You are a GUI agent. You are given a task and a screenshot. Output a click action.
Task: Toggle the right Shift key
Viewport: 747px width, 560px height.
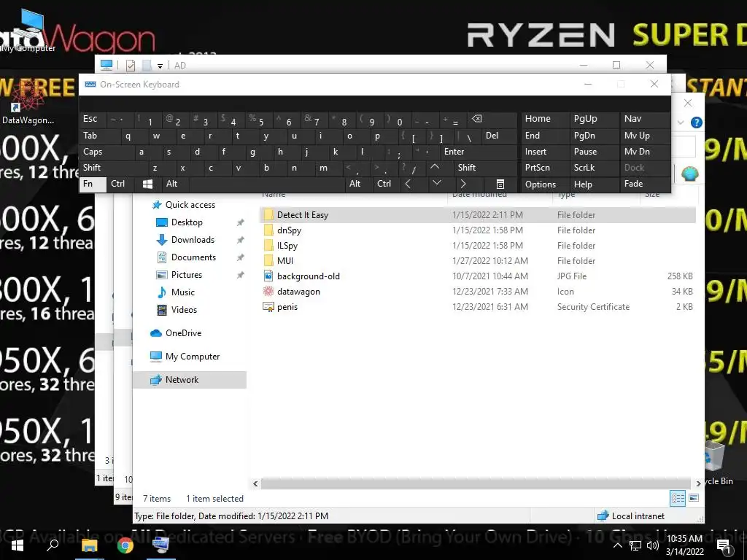point(485,168)
